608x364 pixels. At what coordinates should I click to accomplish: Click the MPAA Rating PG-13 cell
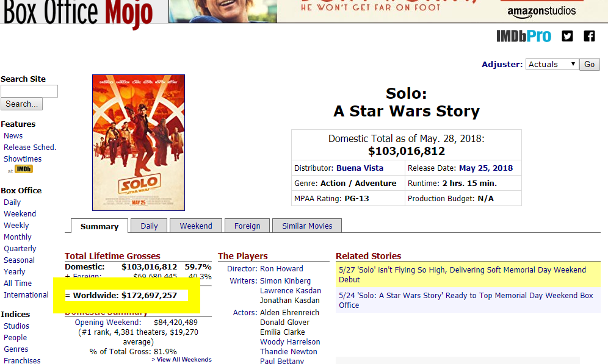(348, 199)
